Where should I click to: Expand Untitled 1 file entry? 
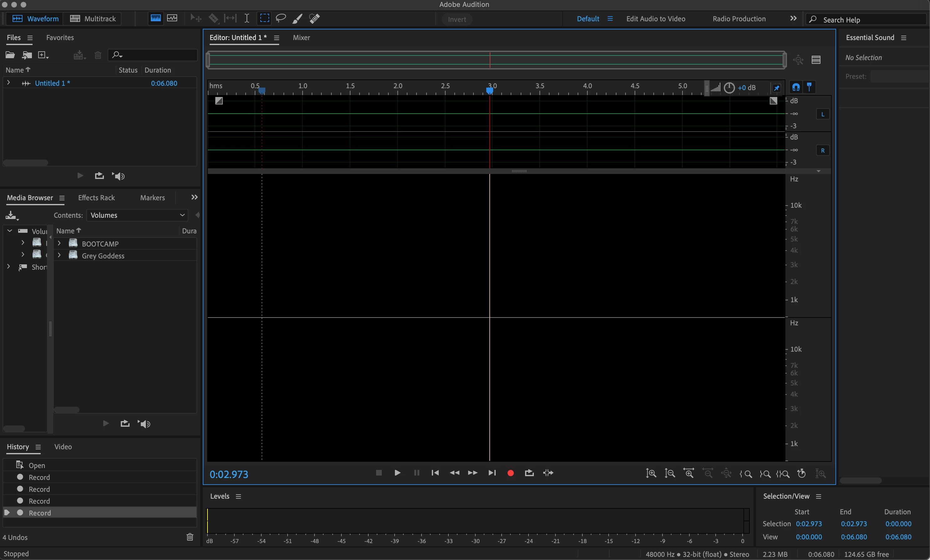tap(8, 83)
